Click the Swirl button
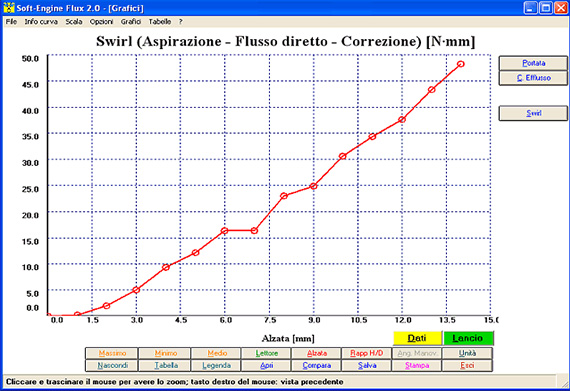 pyautogui.click(x=533, y=113)
